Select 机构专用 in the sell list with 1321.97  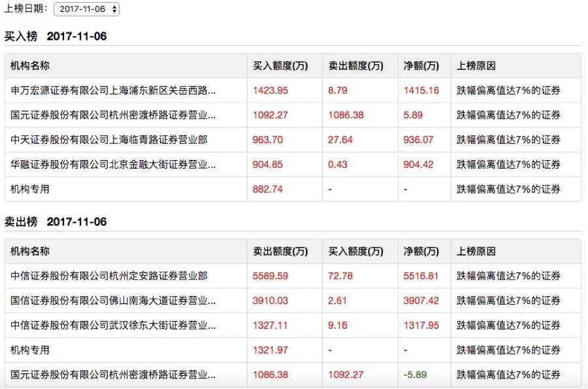(x=30, y=350)
